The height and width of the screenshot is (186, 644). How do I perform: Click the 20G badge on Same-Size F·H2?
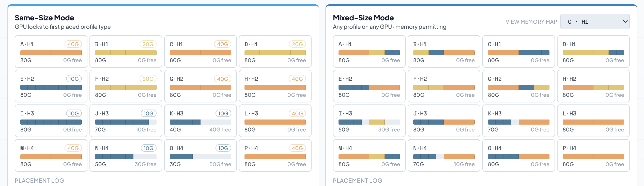148,79
